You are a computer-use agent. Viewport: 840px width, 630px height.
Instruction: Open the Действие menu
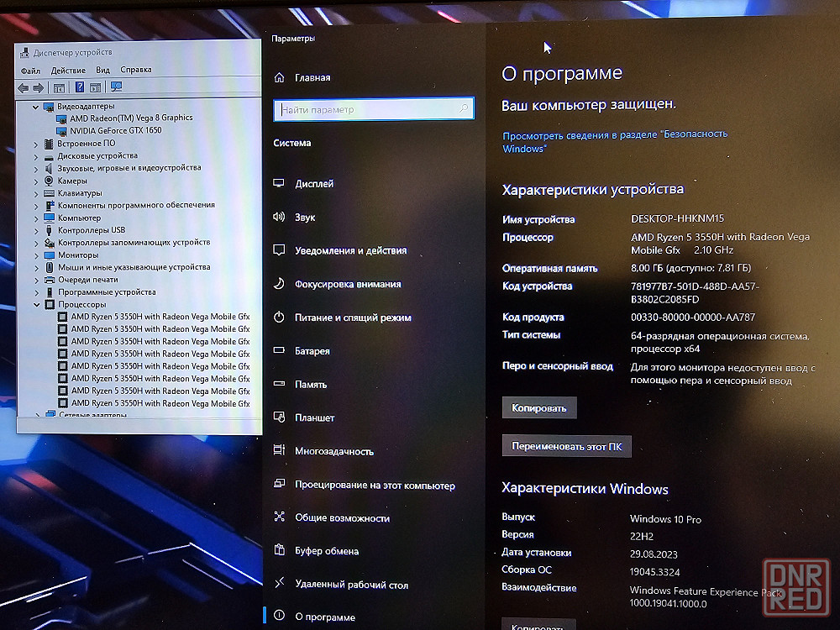tap(68, 71)
